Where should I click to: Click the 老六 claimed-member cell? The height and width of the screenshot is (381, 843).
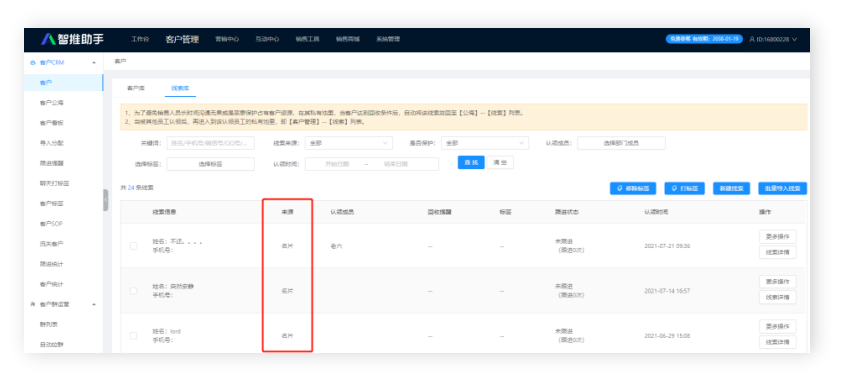336,246
